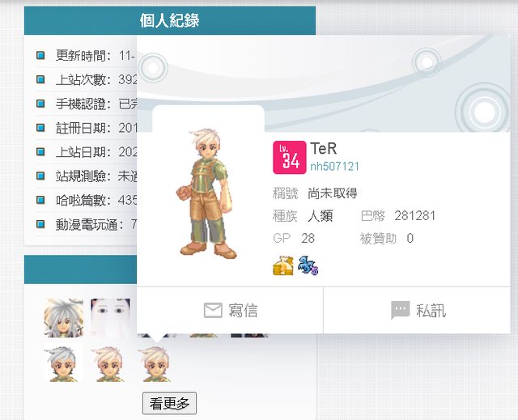Select the gray spiky-haired friend avatar
The width and height of the screenshot is (518, 420).
click(64, 318)
